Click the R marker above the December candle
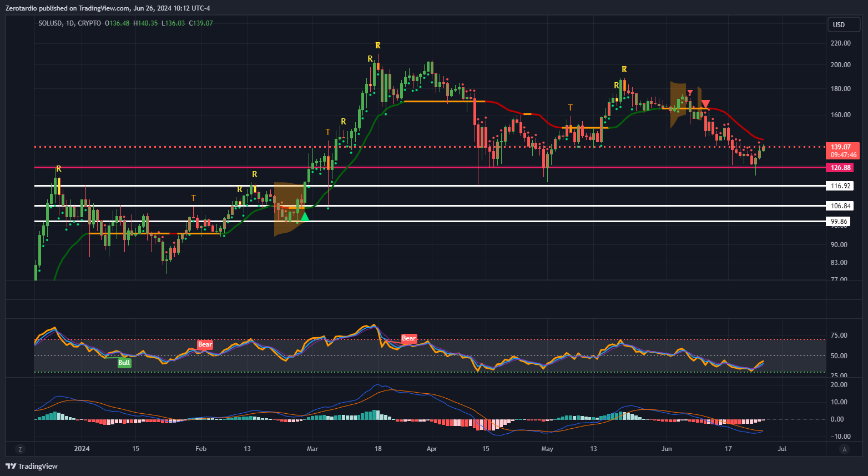 coord(58,168)
